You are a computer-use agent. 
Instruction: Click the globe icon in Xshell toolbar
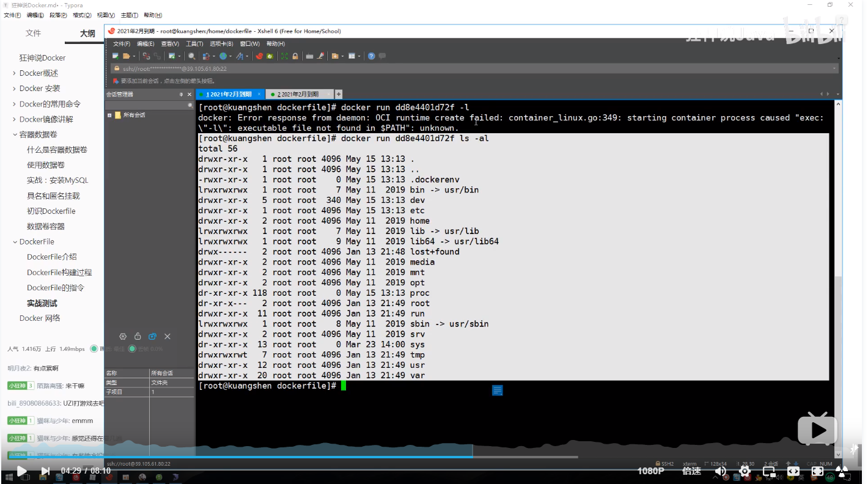click(x=223, y=56)
